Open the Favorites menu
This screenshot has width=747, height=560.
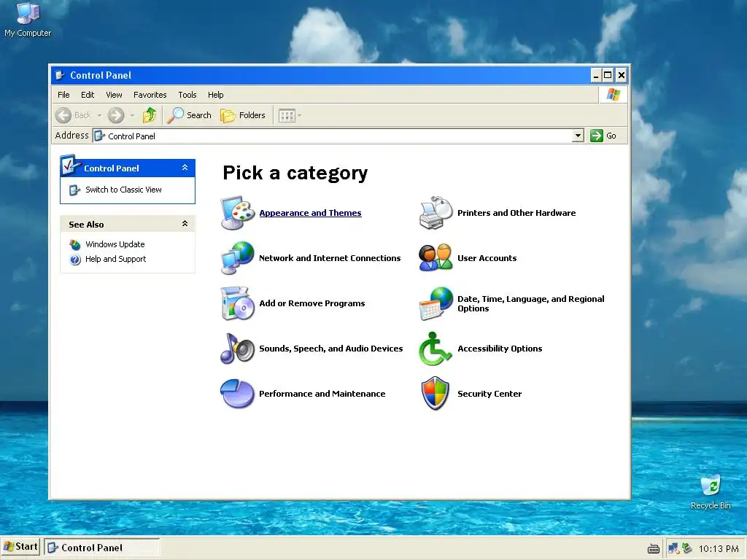[150, 95]
